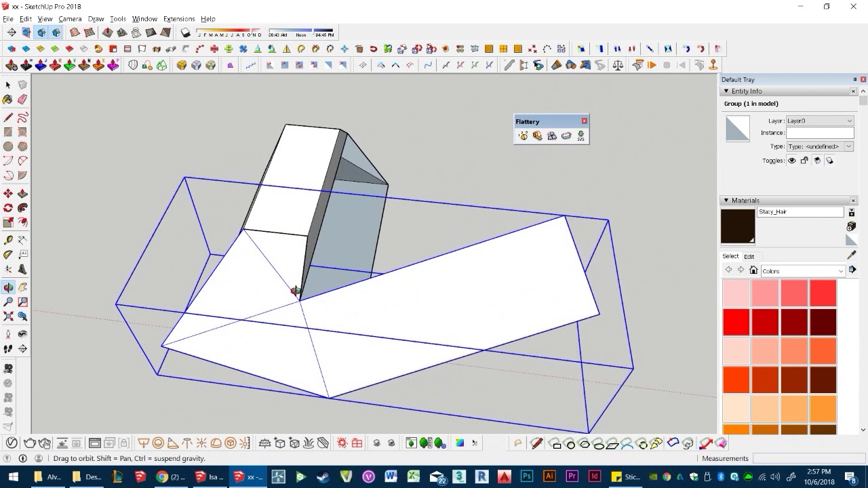The image size is (868, 488).
Task: Pick the Select arrow tool
Action: click(x=8, y=85)
